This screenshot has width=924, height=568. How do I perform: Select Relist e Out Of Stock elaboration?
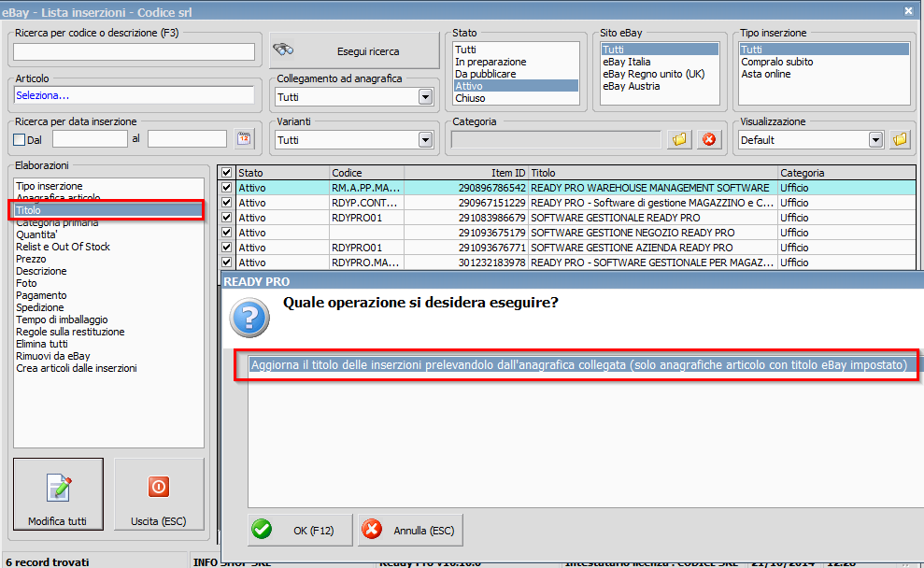108,247
